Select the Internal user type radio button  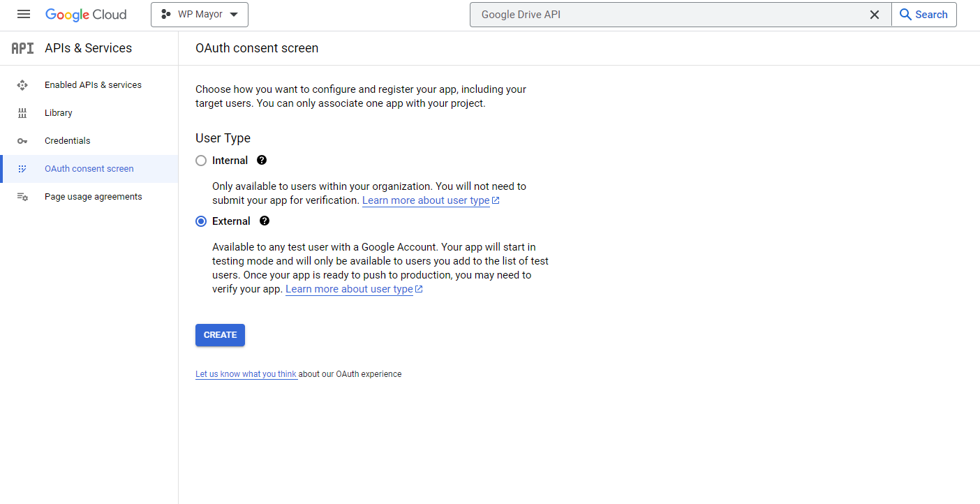[201, 161]
